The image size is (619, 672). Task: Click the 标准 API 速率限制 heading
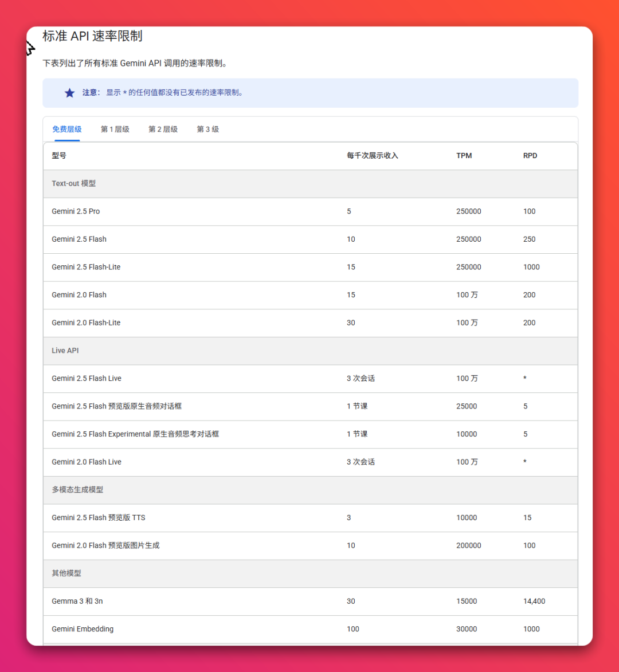92,36
